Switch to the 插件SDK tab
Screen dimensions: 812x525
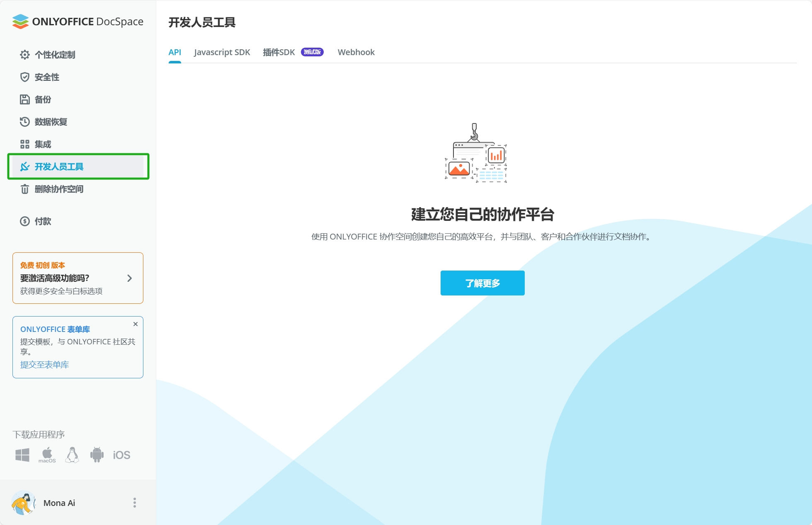pos(279,52)
